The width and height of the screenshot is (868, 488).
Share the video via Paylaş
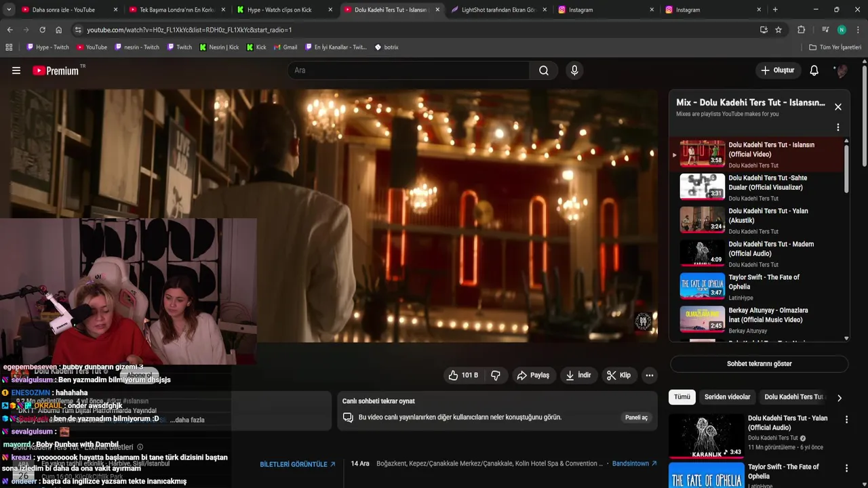click(x=533, y=375)
